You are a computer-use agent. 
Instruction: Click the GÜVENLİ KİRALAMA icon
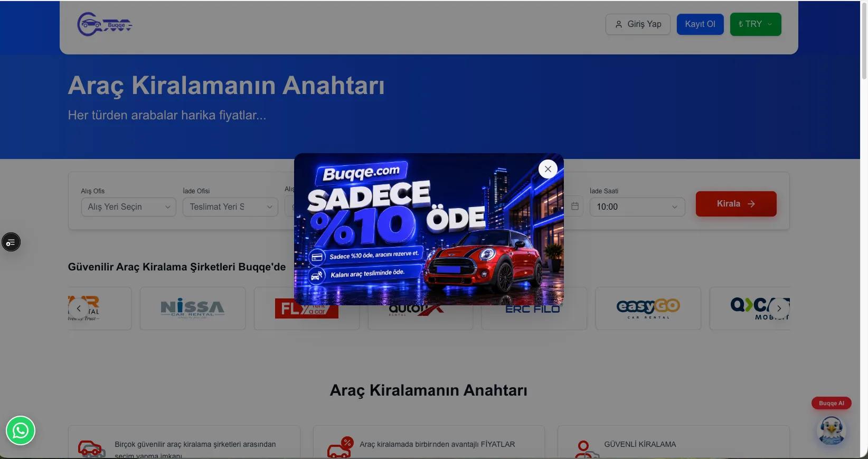(586, 449)
